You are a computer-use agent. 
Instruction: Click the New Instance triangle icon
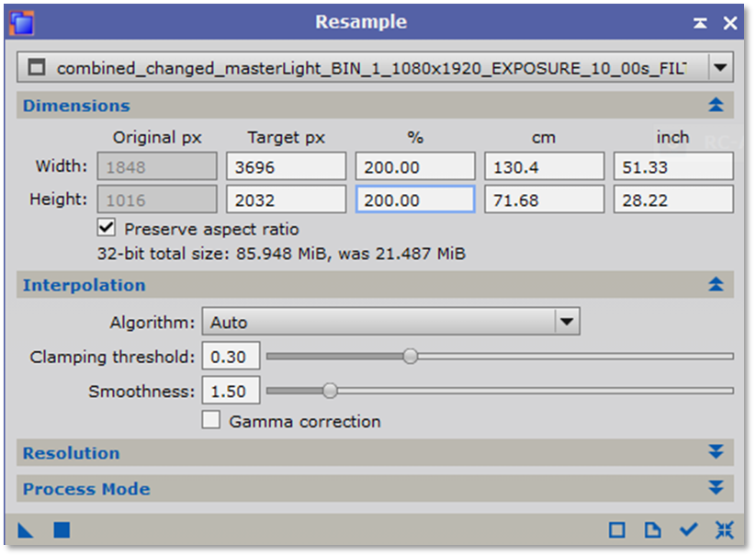(26, 530)
